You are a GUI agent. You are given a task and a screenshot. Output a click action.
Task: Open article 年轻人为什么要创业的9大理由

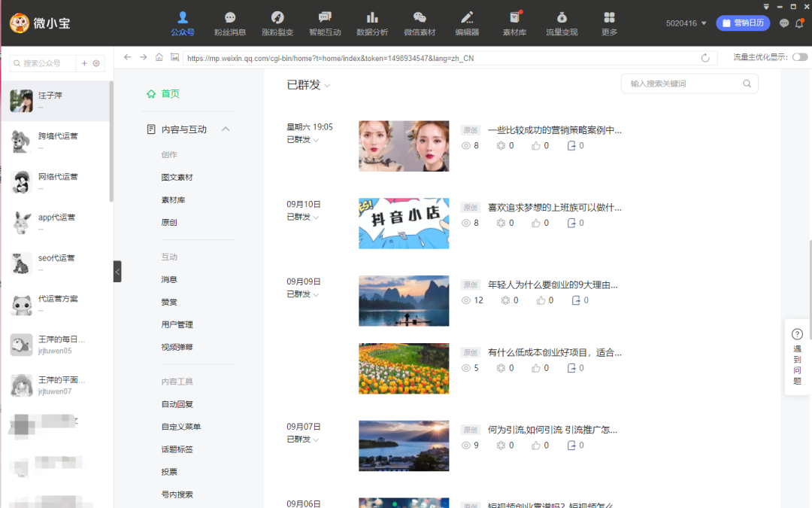click(x=553, y=285)
